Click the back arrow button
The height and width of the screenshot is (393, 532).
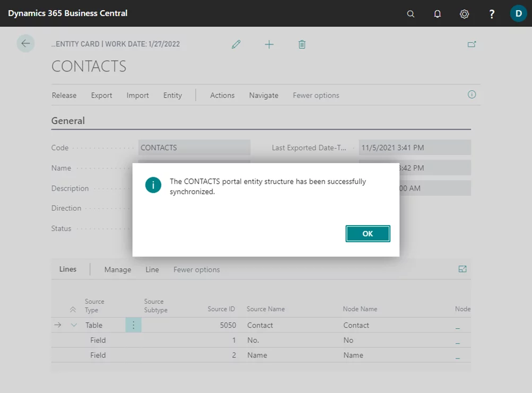click(x=25, y=44)
